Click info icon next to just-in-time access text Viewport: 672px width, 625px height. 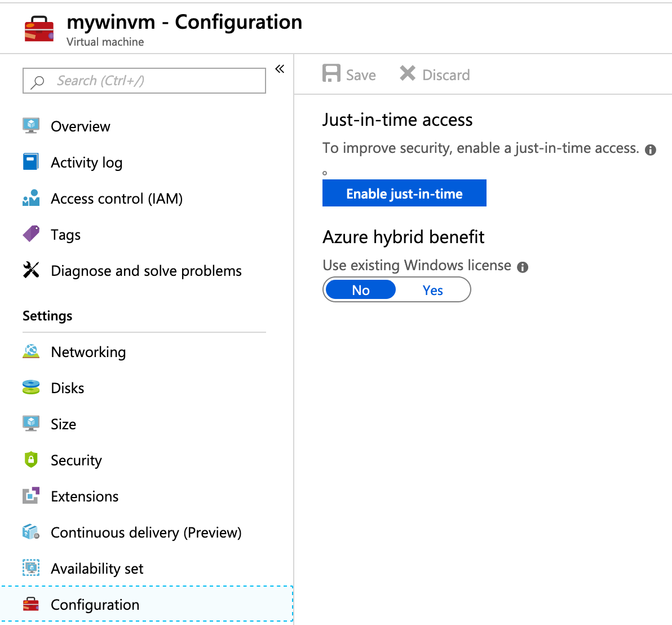coord(651,149)
